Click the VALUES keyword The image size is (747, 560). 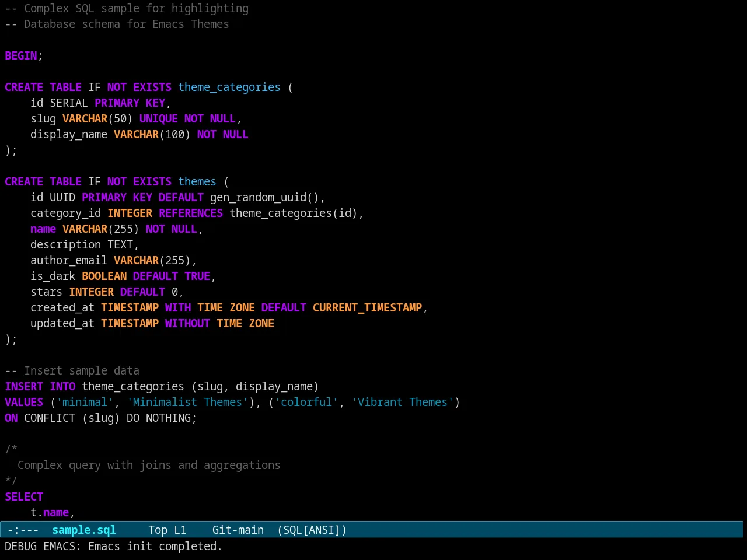pos(24,402)
